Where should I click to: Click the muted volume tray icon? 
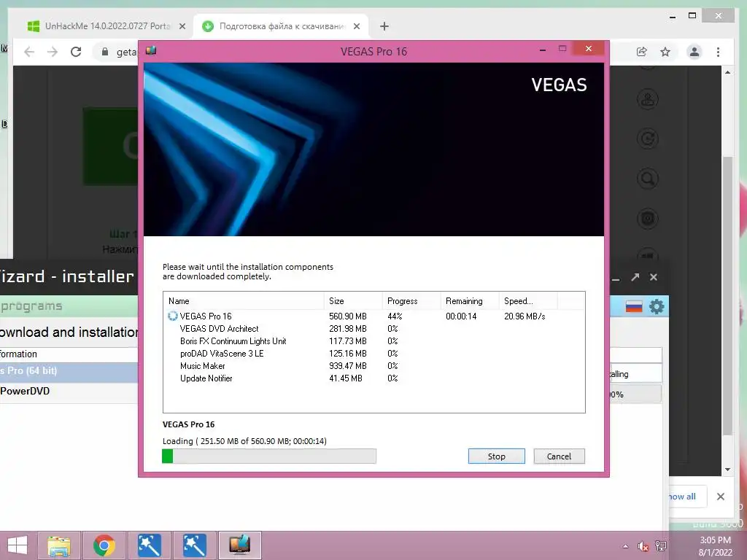click(643, 546)
